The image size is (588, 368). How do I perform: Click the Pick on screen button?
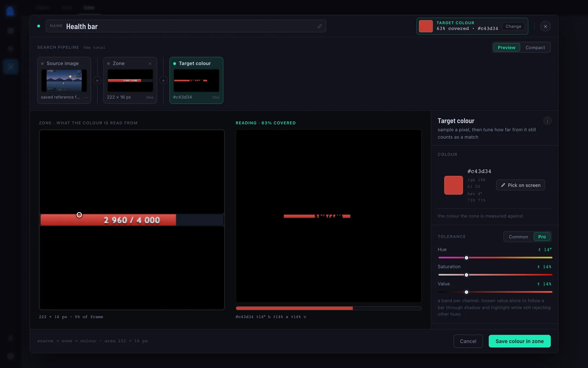520,185
